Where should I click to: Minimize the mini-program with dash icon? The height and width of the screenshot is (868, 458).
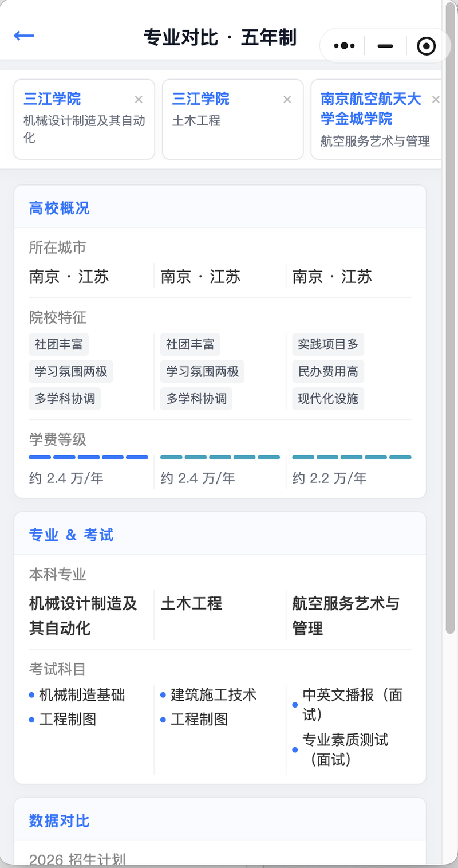tap(386, 46)
